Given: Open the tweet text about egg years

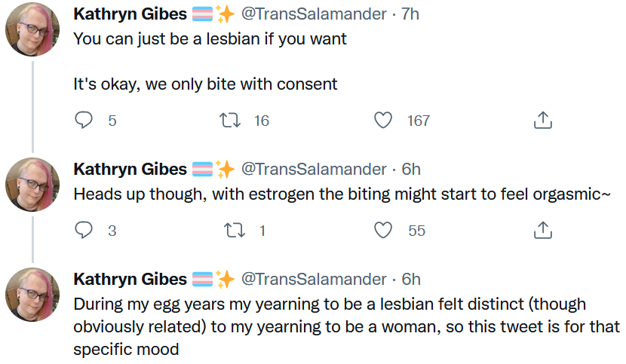Looking at the screenshot, I should pos(346,326).
